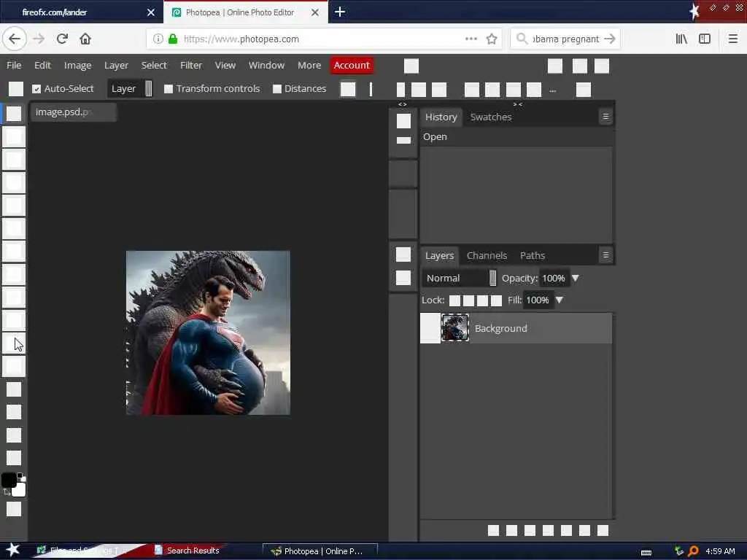
Task: Click keyboard icon in system tray
Action: pyautogui.click(x=646, y=553)
